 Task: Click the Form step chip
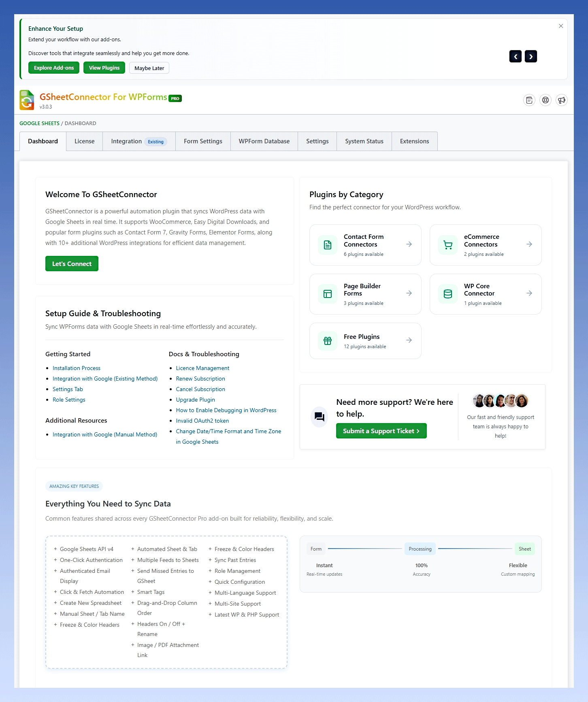tap(316, 549)
